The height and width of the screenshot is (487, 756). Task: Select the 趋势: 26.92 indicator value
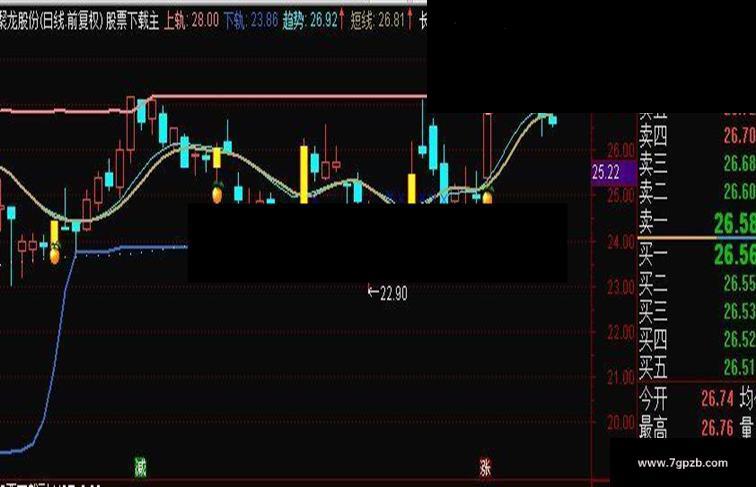tap(313, 20)
